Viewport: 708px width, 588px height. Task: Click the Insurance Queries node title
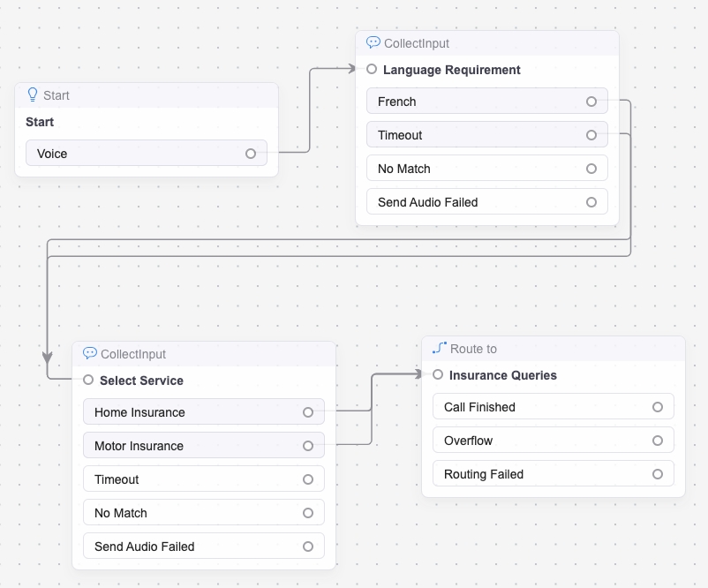[503, 375]
